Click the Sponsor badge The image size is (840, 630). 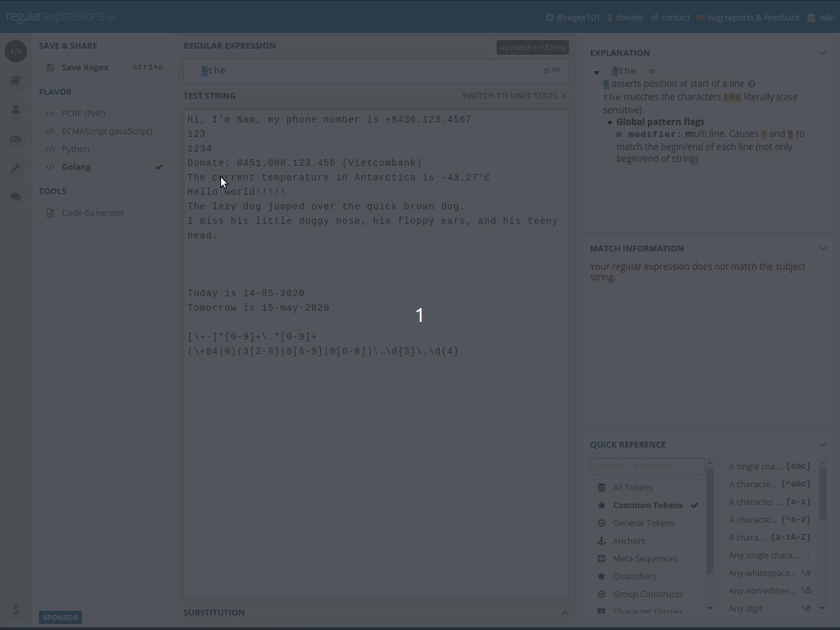pyautogui.click(x=61, y=617)
